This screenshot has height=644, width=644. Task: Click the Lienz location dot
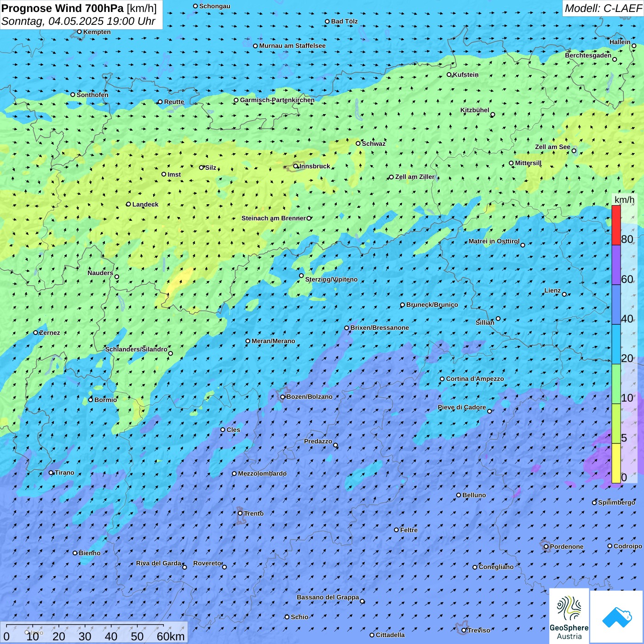coord(564,294)
